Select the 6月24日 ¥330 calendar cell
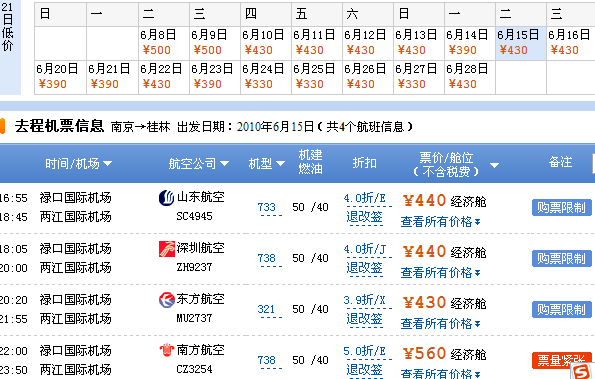The image size is (595, 379). pos(266,77)
